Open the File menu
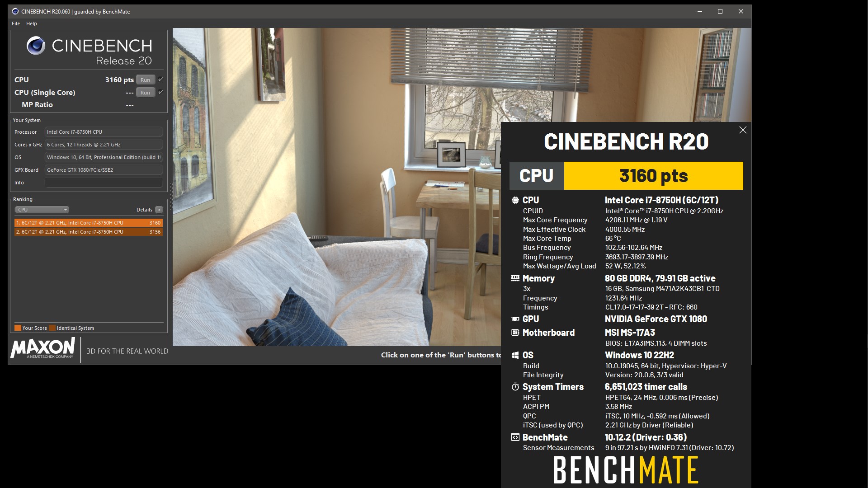 tap(16, 23)
